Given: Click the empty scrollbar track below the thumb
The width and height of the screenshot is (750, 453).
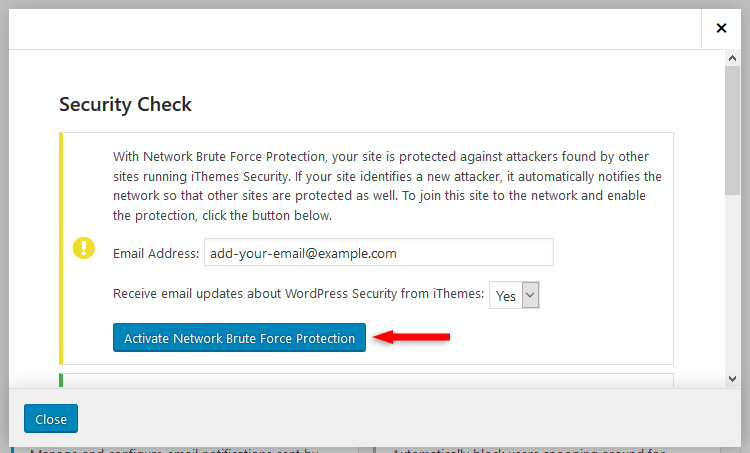Looking at the screenshot, I should (x=732, y=282).
